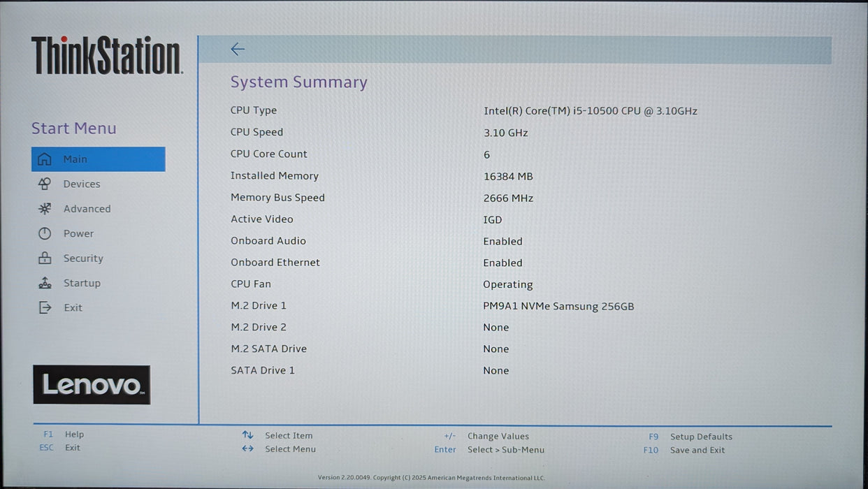Click the Devices shapes icon
Image resolution: width=868 pixels, height=489 pixels.
click(45, 184)
